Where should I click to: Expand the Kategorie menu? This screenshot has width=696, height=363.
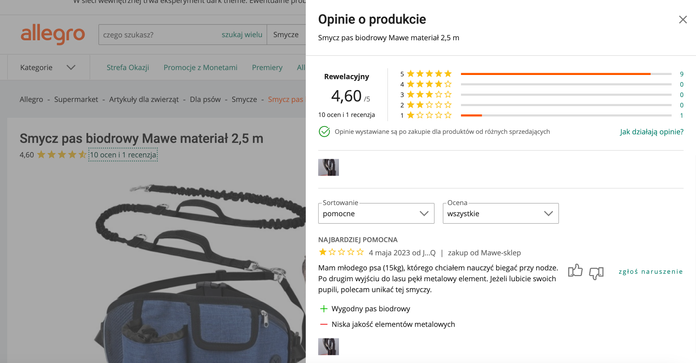click(48, 67)
